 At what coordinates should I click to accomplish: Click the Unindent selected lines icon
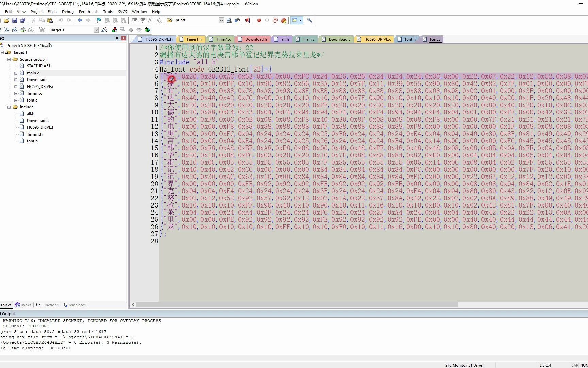click(x=143, y=20)
